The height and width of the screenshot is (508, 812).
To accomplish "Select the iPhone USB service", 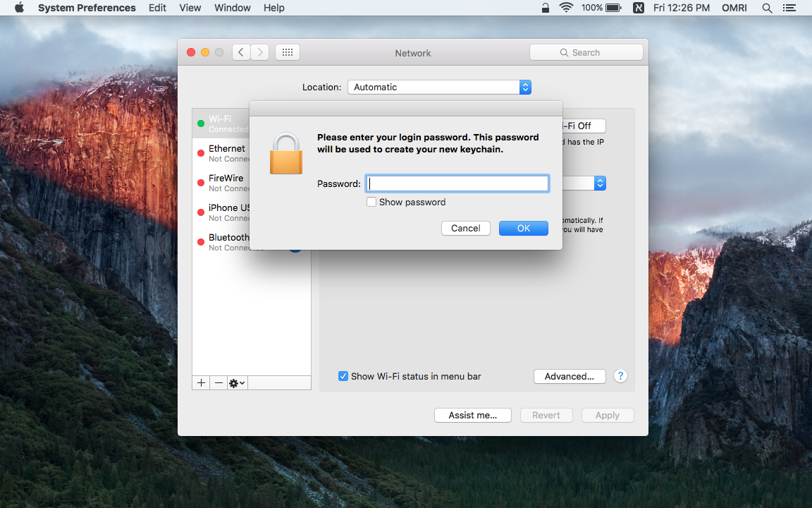I will [x=221, y=212].
